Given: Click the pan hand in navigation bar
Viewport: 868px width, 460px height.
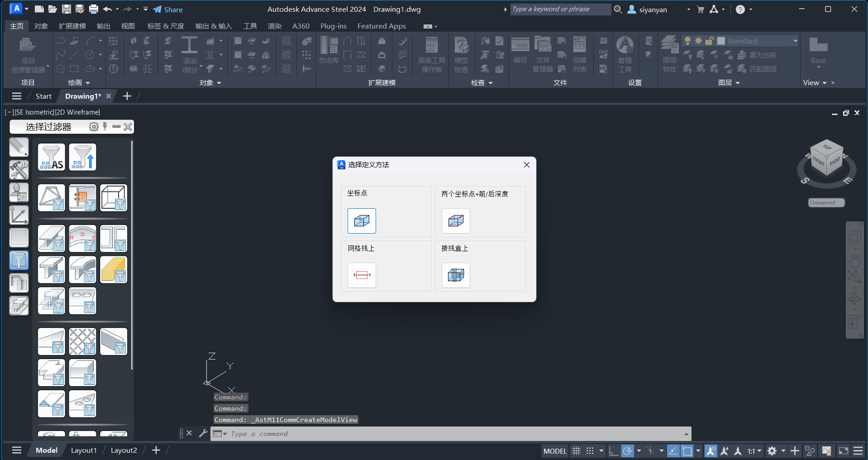Looking at the screenshot, I should [x=855, y=260].
